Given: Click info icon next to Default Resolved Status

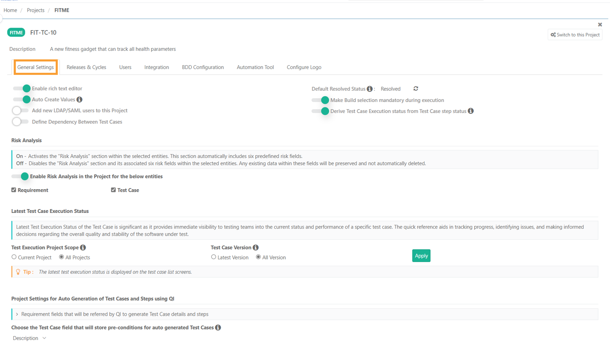Looking at the screenshot, I should 370,89.
